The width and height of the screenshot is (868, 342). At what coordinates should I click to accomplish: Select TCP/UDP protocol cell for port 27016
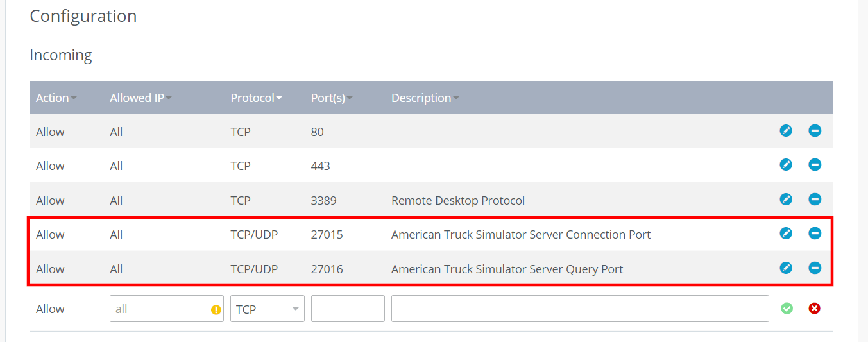[254, 269]
